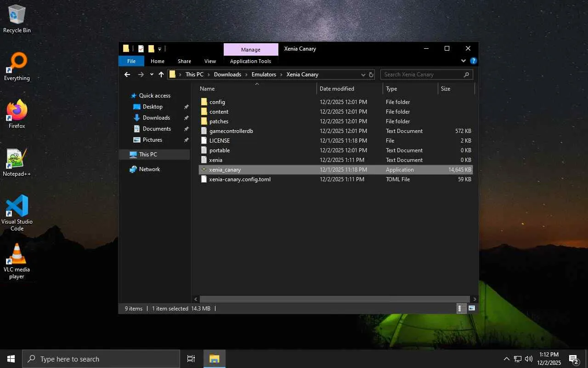Open Pictures in the navigation pane
The height and width of the screenshot is (368, 588).
point(153,140)
